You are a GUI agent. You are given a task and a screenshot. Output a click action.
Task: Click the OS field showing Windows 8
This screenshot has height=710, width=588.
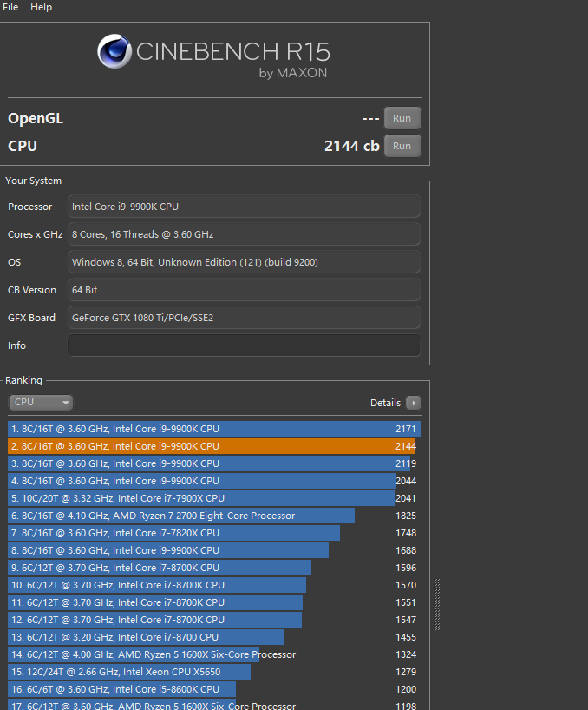point(244,262)
